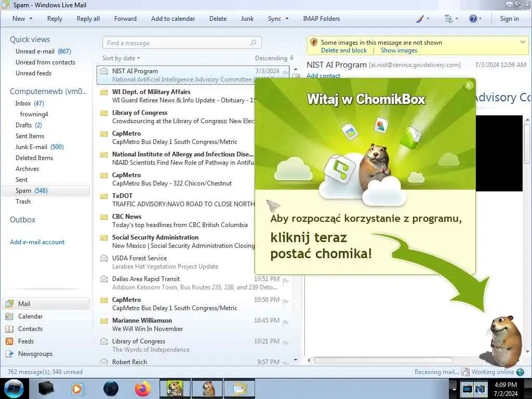The image size is (532, 399).
Task: Select the Outbox folder
Action: [23, 220]
